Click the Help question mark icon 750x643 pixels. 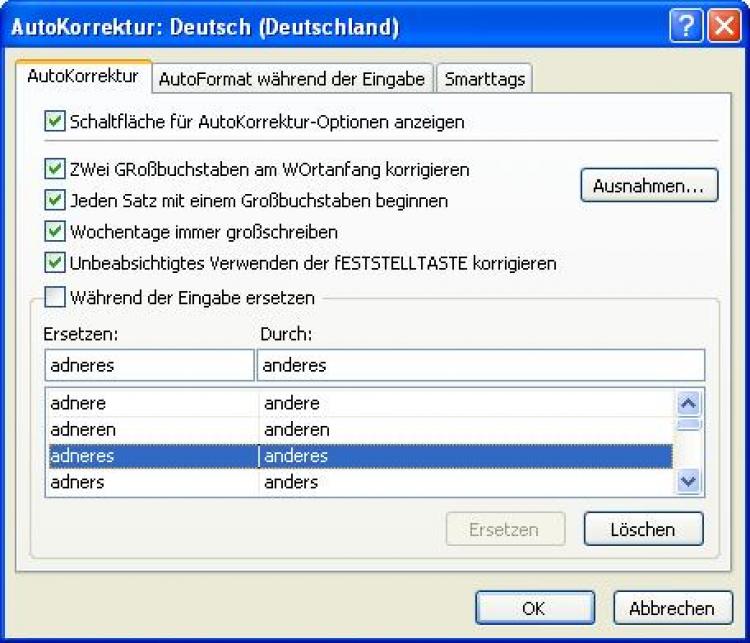coord(686,27)
